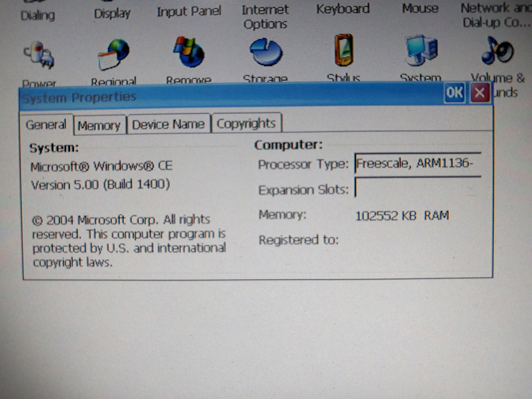Screen dimensions: 532x399
Task: Click the Microsoft Windows CE text
Action: [101, 166]
